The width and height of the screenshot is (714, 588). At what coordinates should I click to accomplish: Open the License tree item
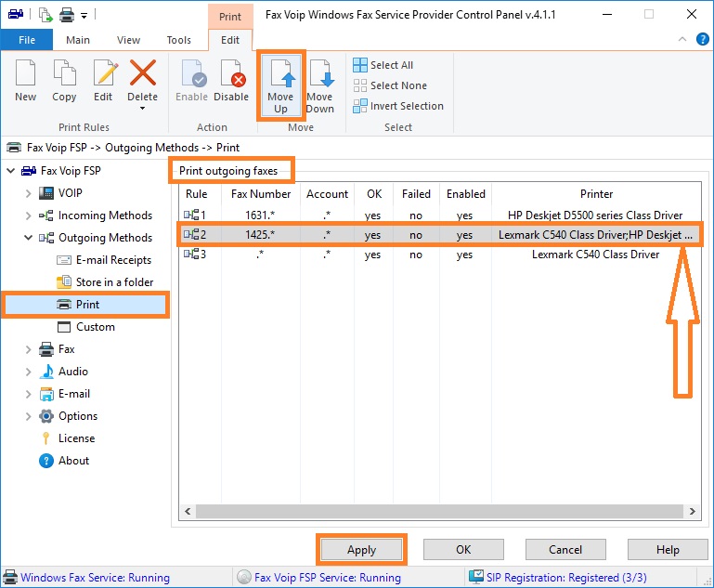pyautogui.click(x=69, y=438)
